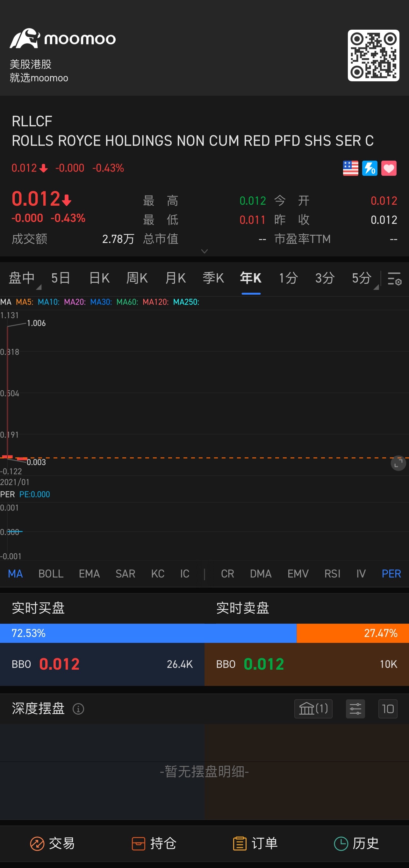Select the EMV sub-indicator
The height and width of the screenshot is (868, 409).
tap(298, 573)
